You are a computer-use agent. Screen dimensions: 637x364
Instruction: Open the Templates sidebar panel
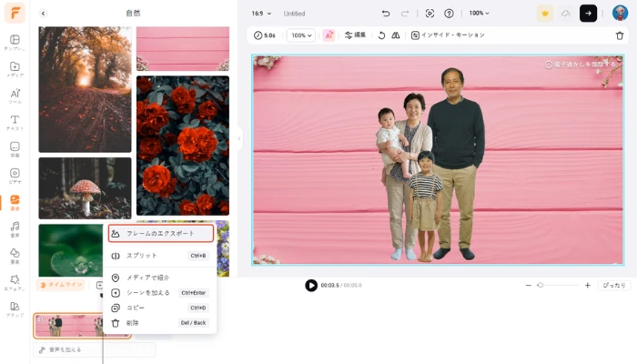tap(15, 43)
